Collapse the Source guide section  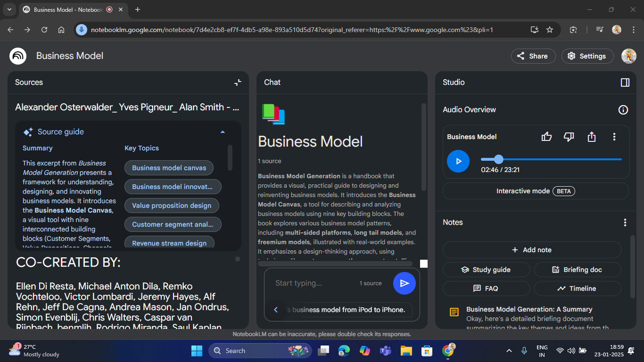click(223, 132)
